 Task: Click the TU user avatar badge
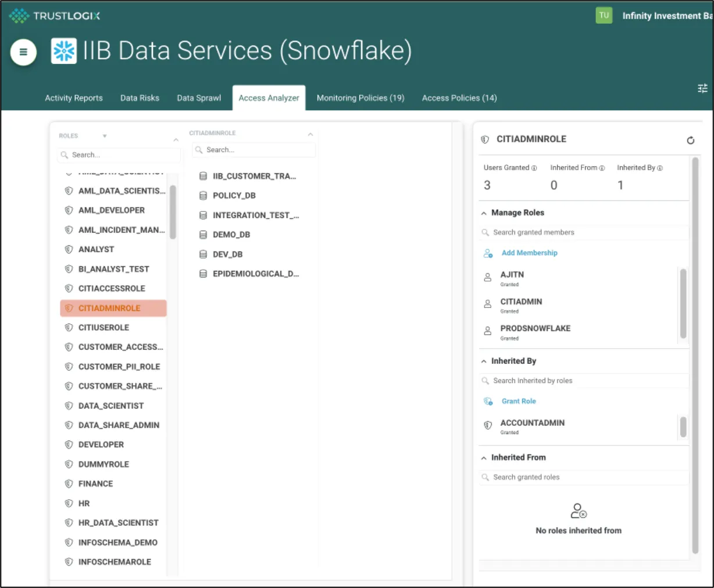[x=604, y=16]
